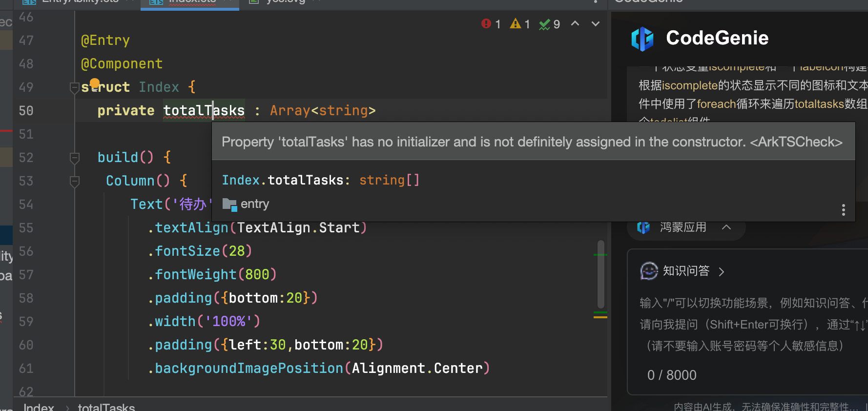
Task: Click the padding({left:30,bottom:20}) line
Action: click(266, 345)
